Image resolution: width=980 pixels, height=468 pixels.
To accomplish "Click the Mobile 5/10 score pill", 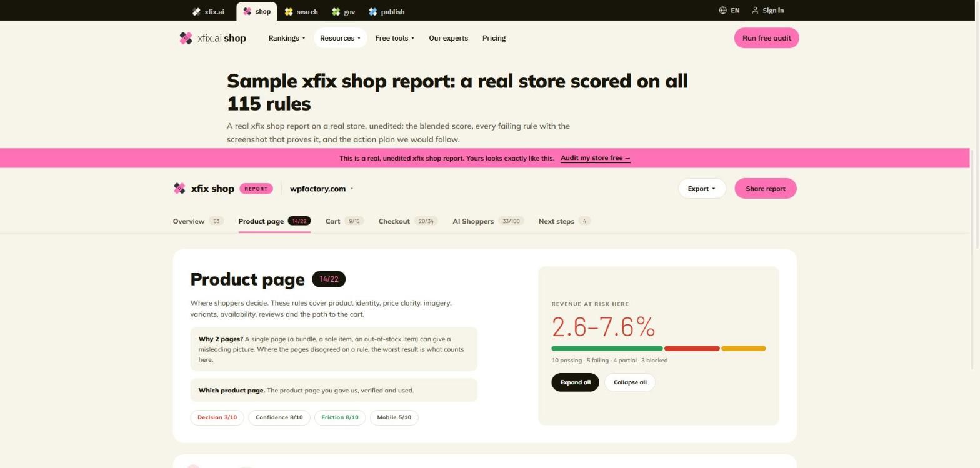I will coord(394,417).
